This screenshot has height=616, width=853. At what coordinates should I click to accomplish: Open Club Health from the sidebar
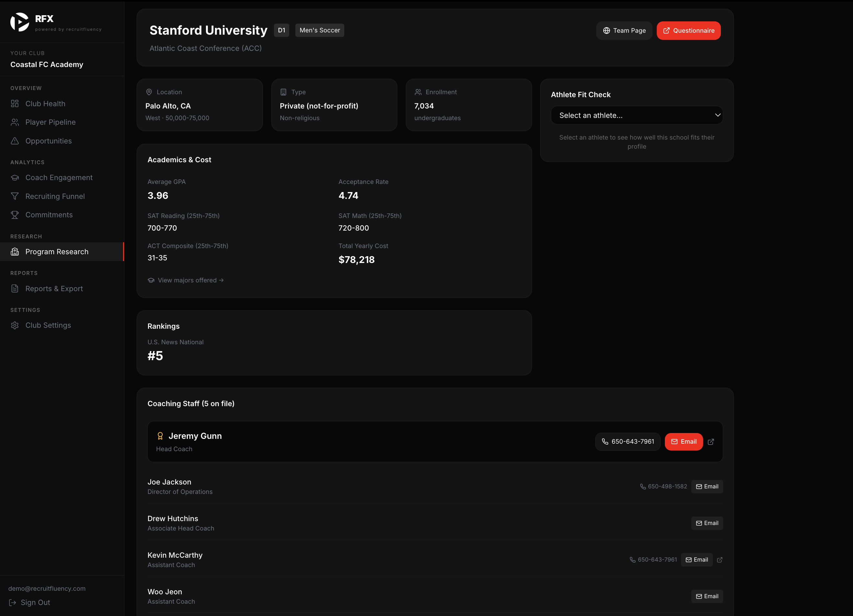coord(62,104)
